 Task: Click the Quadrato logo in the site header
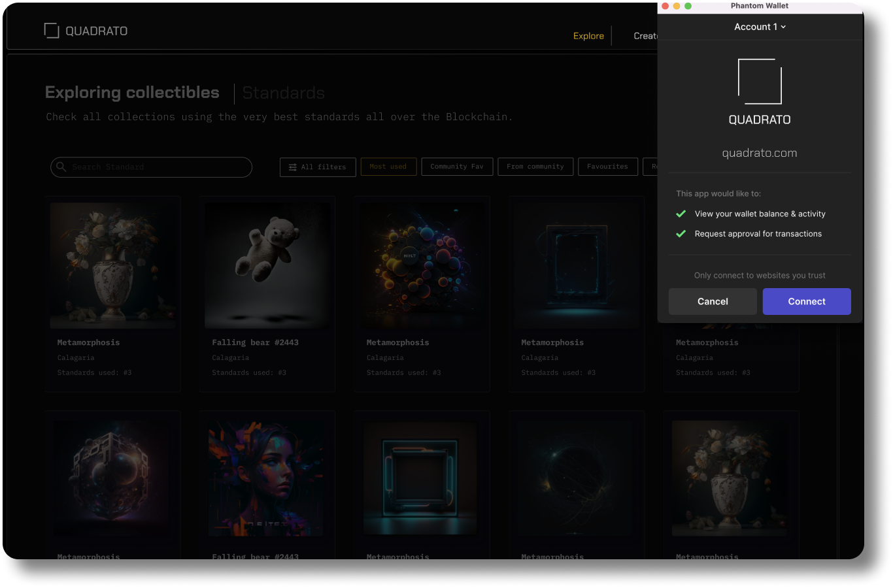[x=86, y=31]
